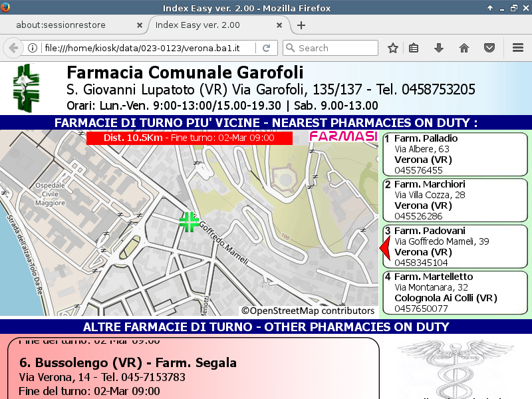Click the page info icon in address bar

pyautogui.click(x=32, y=48)
